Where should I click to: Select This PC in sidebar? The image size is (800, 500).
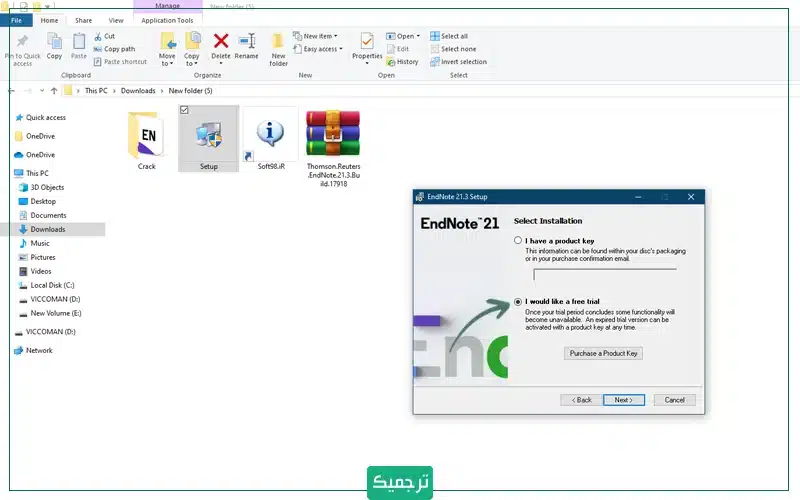32,173
